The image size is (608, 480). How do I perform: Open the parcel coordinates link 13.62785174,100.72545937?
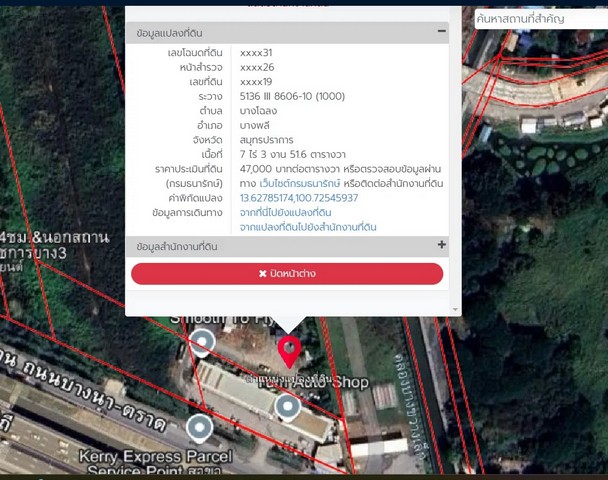click(298, 198)
